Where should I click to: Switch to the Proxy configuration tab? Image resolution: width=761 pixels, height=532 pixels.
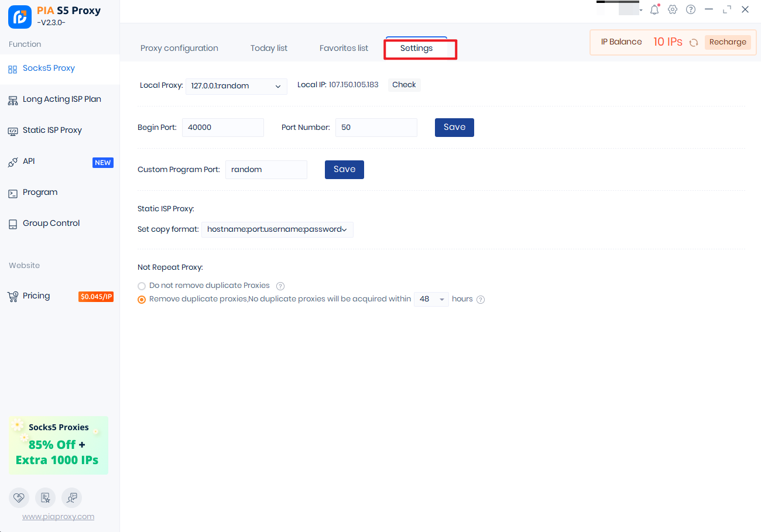[179, 48]
